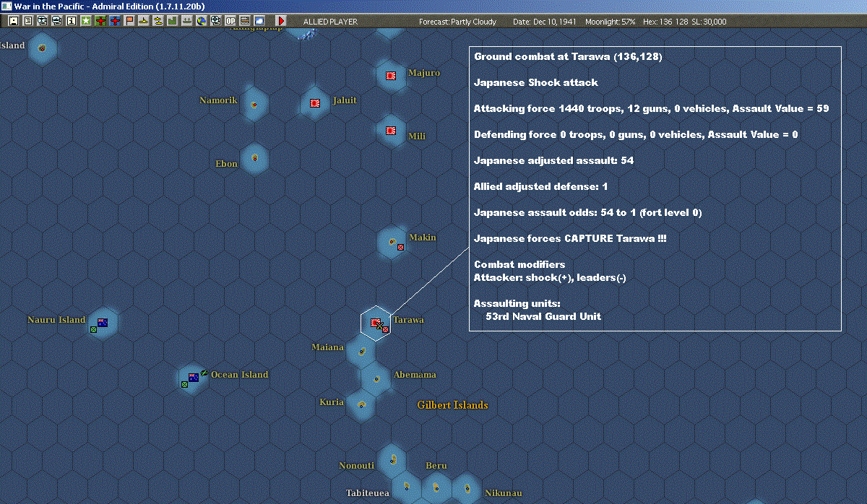Open the globe map icon
867x504 pixels.
[201, 21]
